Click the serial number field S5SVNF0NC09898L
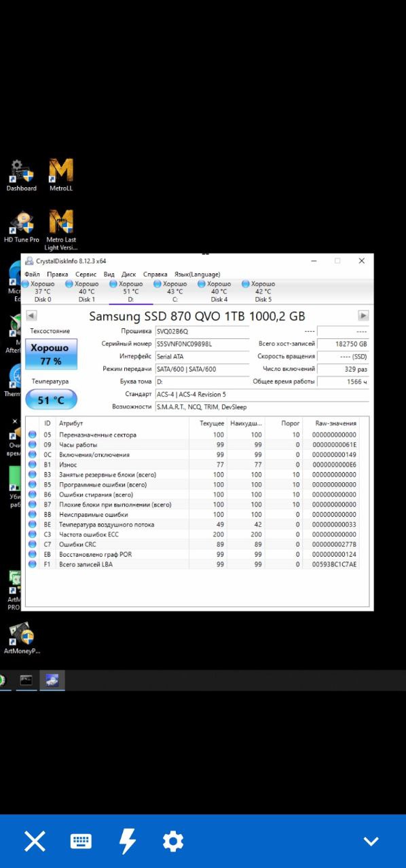The width and height of the screenshot is (406, 868). pos(202,344)
